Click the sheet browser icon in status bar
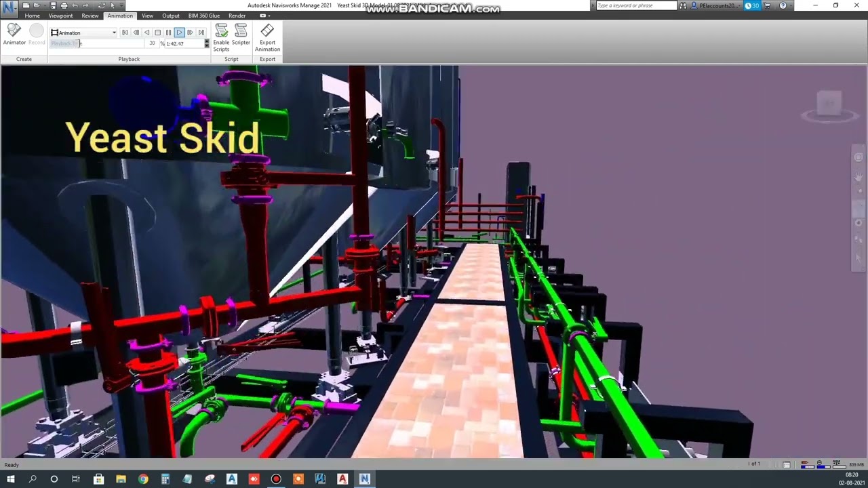Screen dimensions: 868x488 click(x=787, y=464)
